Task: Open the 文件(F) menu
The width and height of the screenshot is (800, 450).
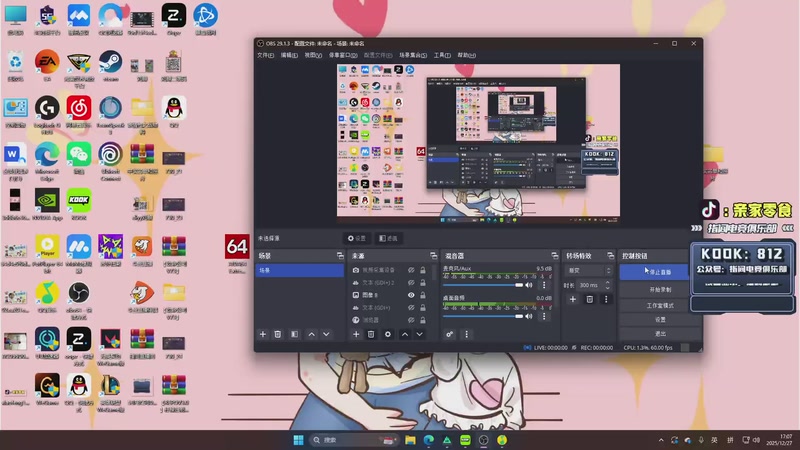Action: (265, 55)
